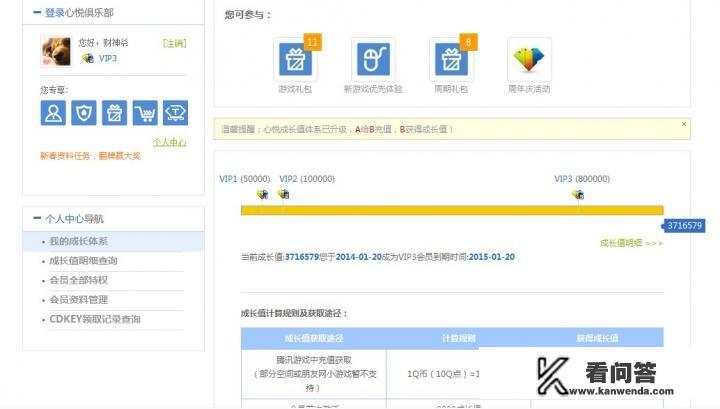The height and width of the screenshot is (409, 720).
Task: Collapse the 个人中心导航 section
Action: [x=38, y=218]
